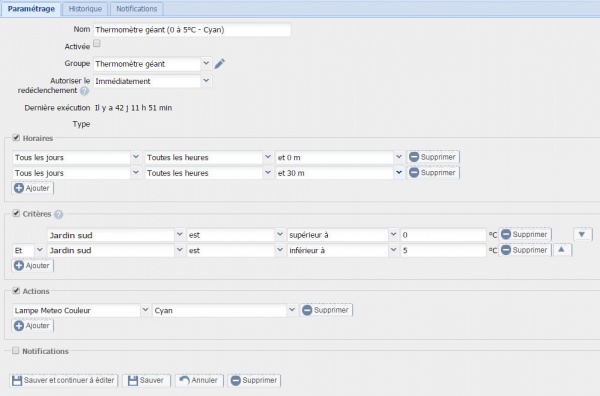The height and width of the screenshot is (396, 600).
Task: Edit the group with the pencil icon
Action: (x=219, y=64)
